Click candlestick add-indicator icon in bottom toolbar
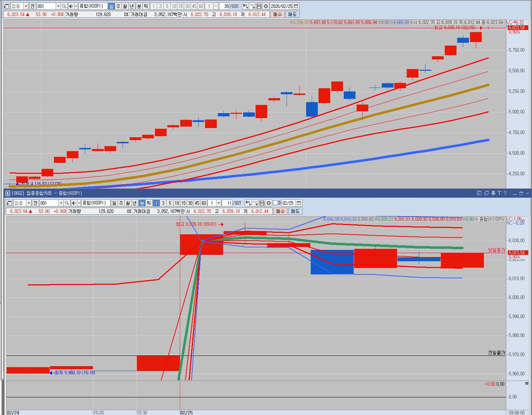Image resolution: width=532 pixels, height=415 pixels. [x=248, y=203]
